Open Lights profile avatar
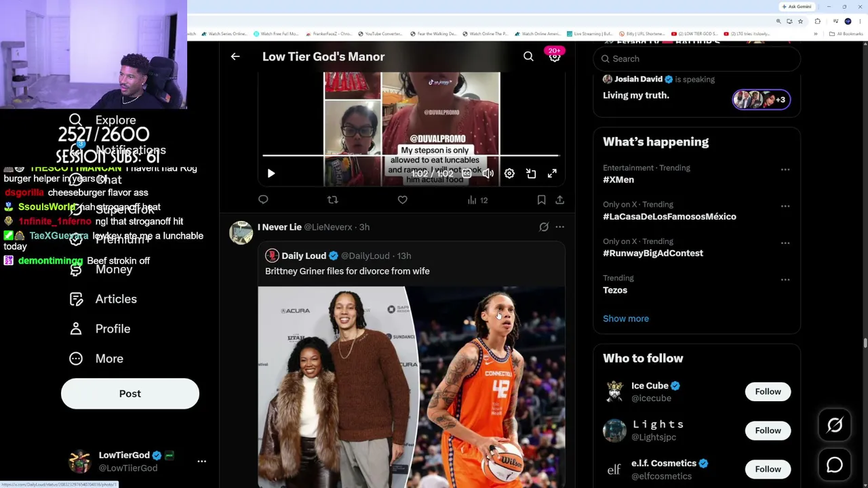This screenshot has height=488, width=868. coord(614,430)
